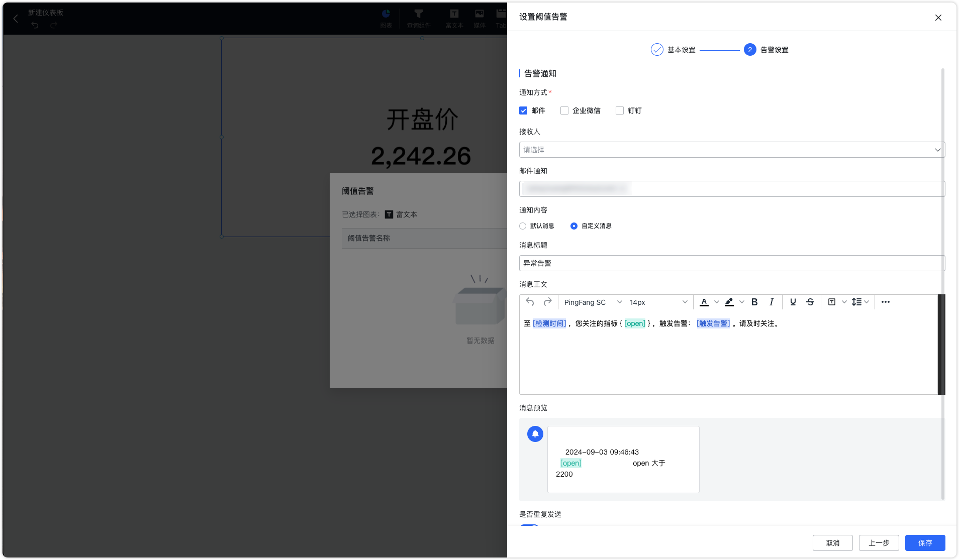Expand the font color picker arrow

717,302
